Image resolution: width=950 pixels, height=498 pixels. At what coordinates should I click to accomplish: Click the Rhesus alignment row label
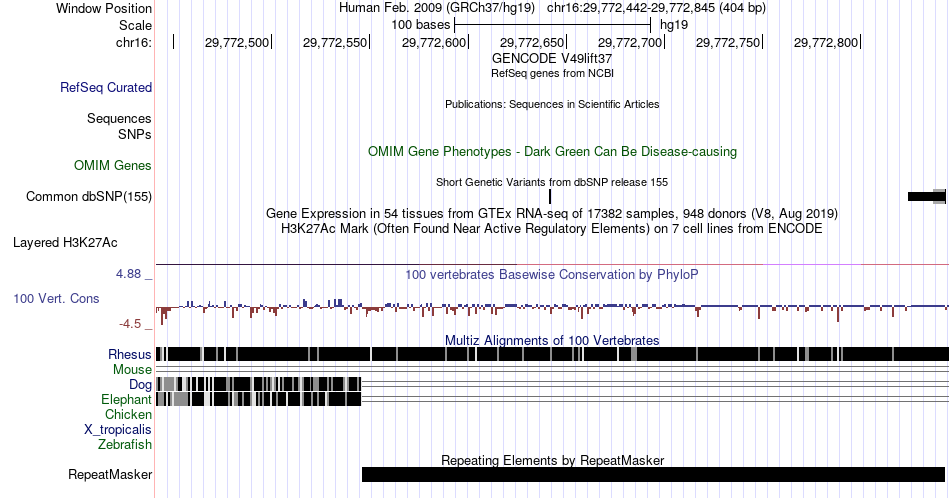[x=130, y=354]
